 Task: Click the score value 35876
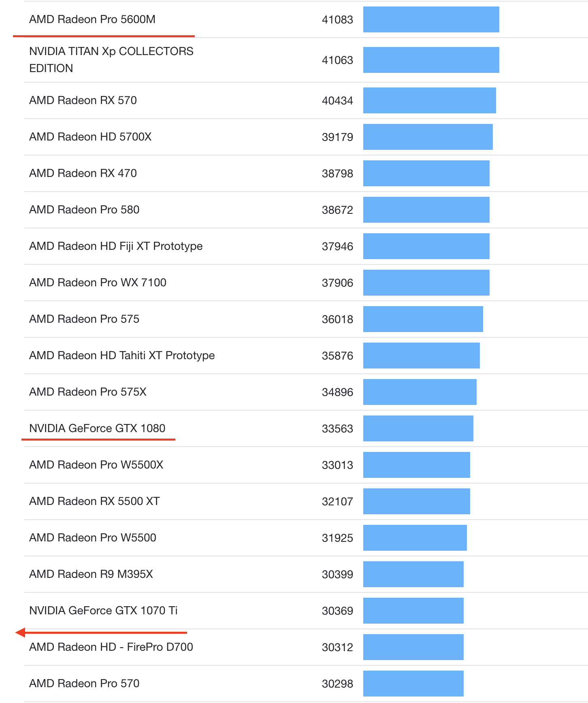coord(337,356)
